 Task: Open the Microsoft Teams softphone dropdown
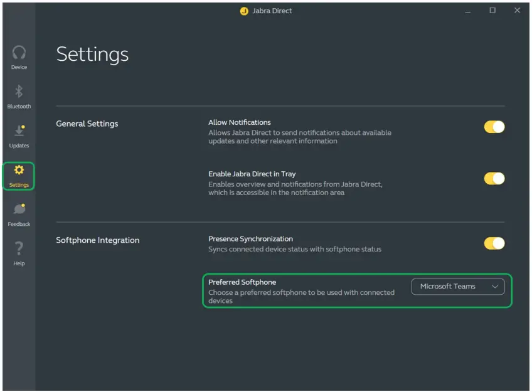[457, 287]
